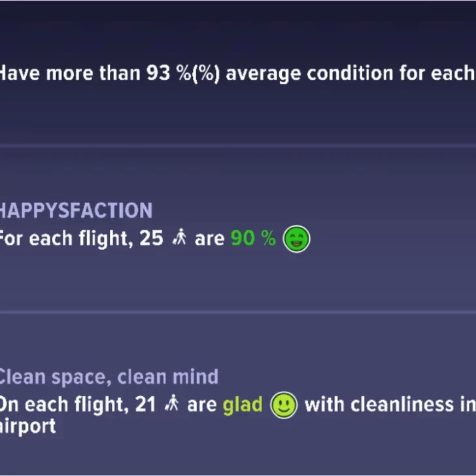This screenshot has width=476, height=476.
Task: Click the "For each flight" text
Action: click(64, 239)
